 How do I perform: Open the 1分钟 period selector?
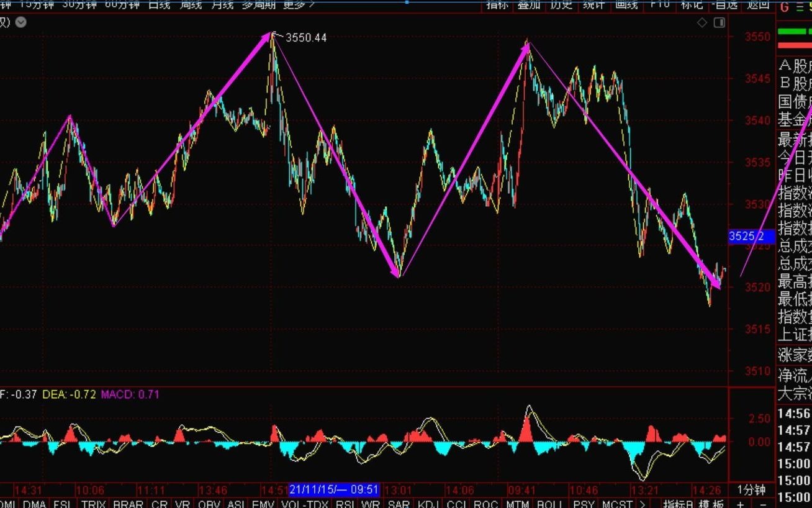click(x=751, y=489)
